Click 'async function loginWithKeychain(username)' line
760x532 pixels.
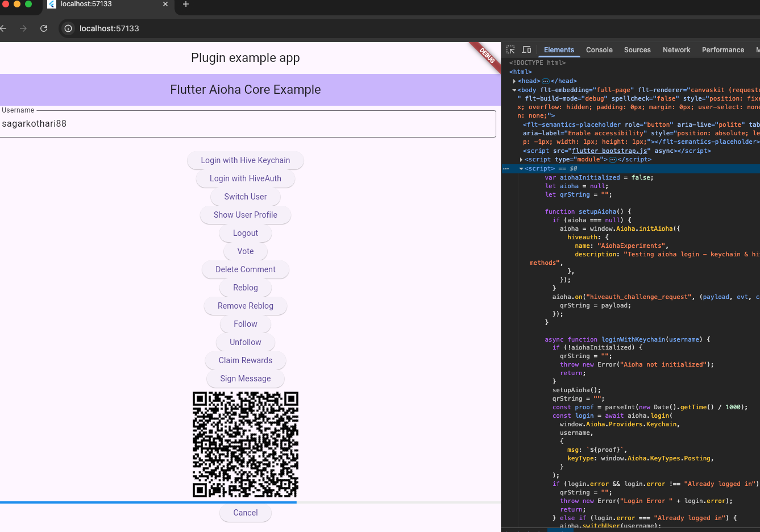628,339
